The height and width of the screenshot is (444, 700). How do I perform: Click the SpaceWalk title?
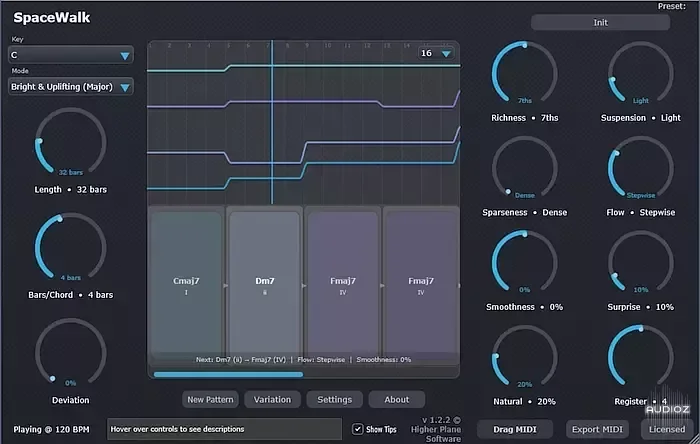point(52,17)
